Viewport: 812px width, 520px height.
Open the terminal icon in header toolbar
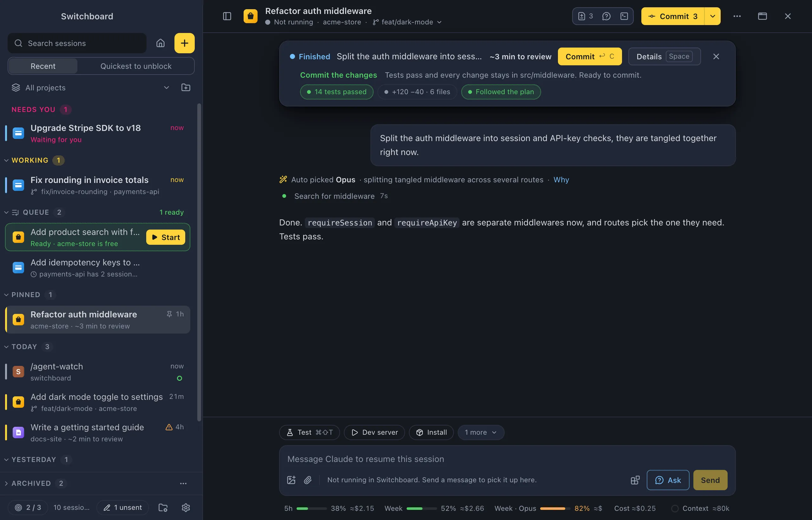pos(624,16)
